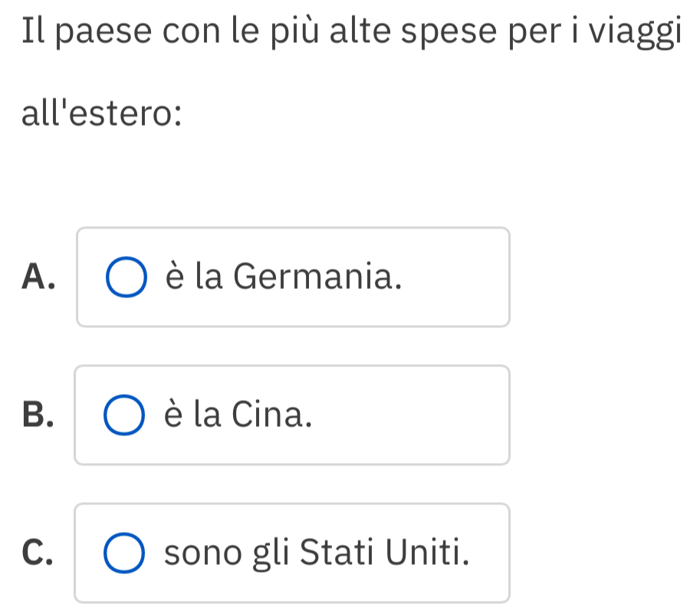Mark the Stati Uniti radio circle

(125, 553)
